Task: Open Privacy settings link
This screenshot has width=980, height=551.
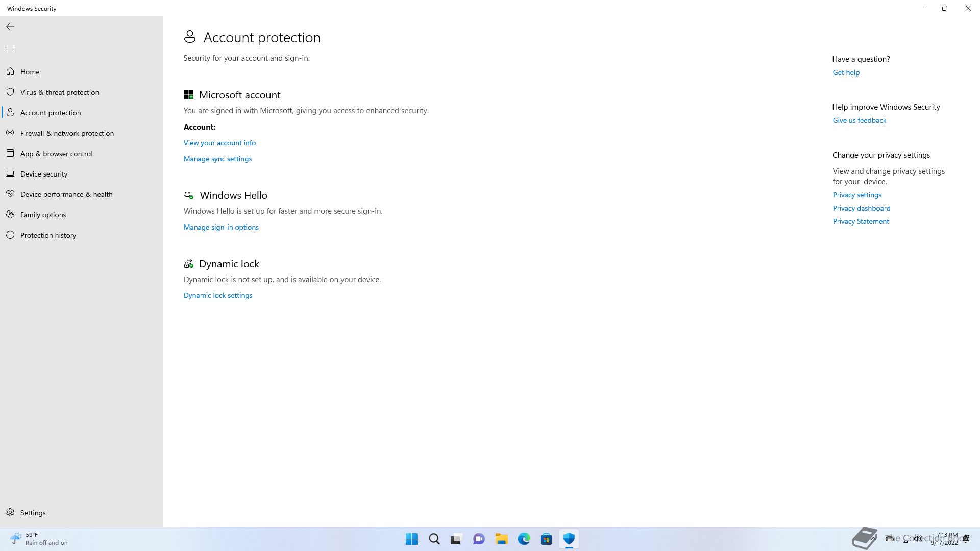Action: pyautogui.click(x=857, y=195)
